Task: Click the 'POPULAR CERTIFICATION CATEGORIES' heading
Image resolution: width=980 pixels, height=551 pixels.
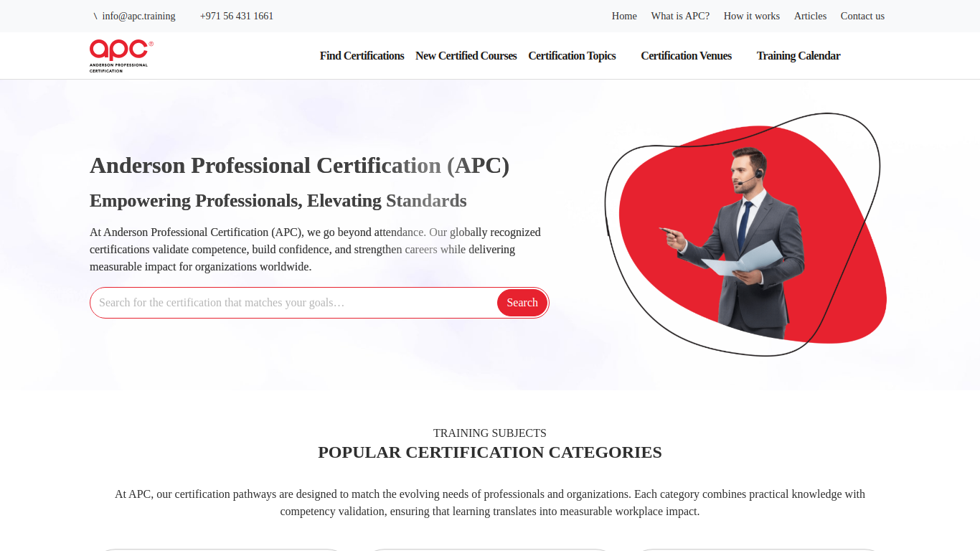Action: tap(490, 453)
